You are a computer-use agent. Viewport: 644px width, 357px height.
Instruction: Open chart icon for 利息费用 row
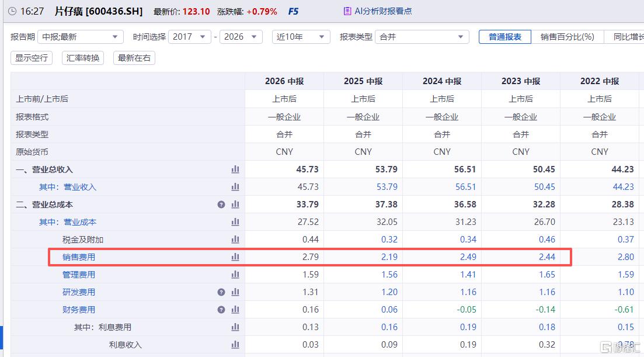coord(235,327)
